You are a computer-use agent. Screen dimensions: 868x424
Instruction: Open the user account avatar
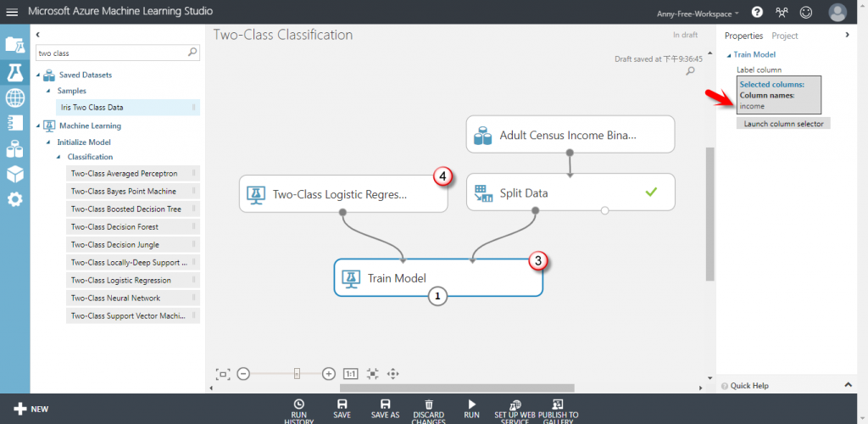tap(837, 12)
